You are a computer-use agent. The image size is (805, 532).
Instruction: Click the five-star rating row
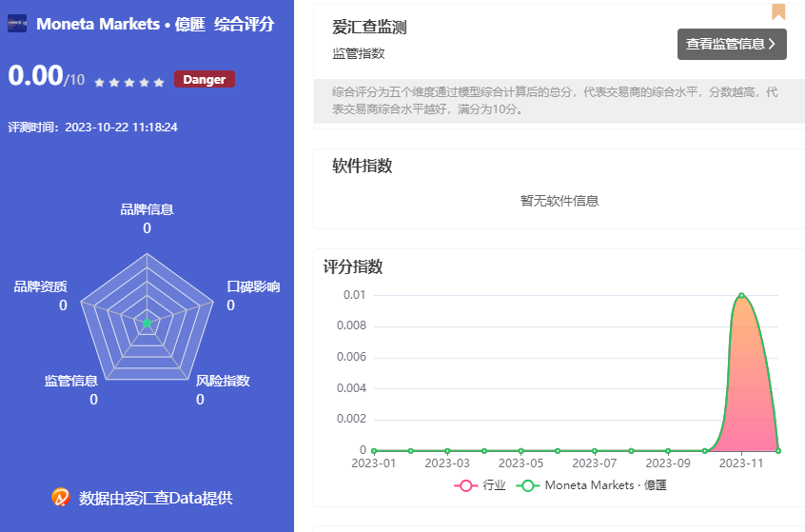(129, 82)
